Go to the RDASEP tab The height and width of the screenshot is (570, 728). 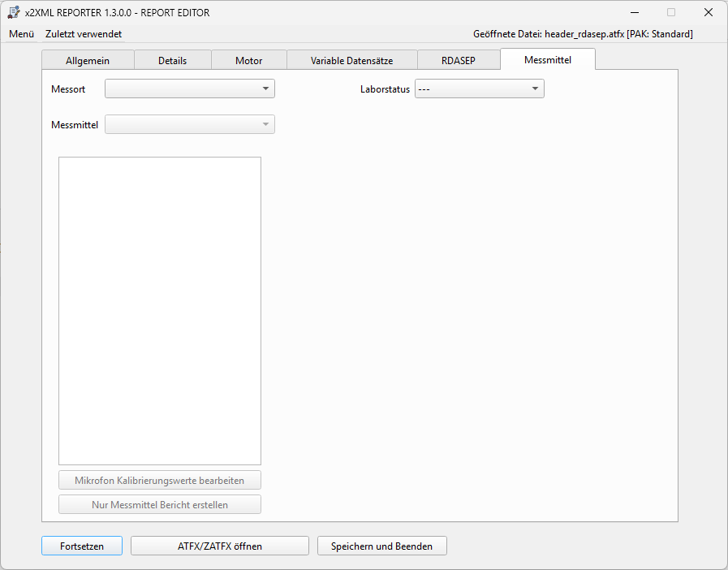coord(458,60)
